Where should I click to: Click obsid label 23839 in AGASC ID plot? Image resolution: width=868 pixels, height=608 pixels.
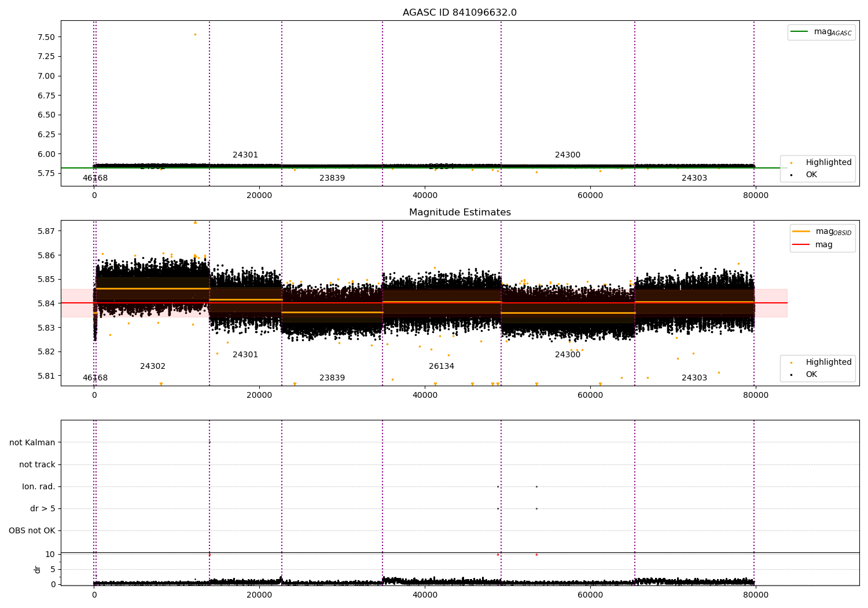(x=332, y=178)
